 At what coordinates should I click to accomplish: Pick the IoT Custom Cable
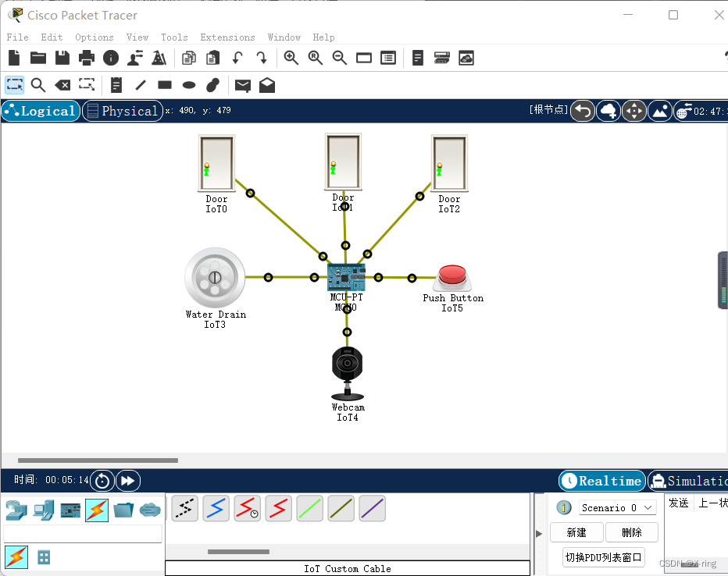[341, 508]
